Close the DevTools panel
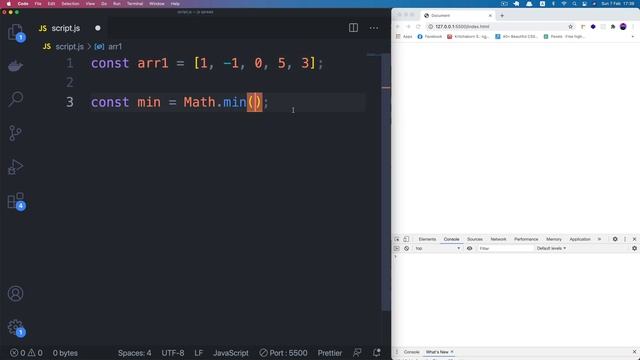The width and height of the screenshot is (640, 360). pyautogui.click(x=634, y=239)
